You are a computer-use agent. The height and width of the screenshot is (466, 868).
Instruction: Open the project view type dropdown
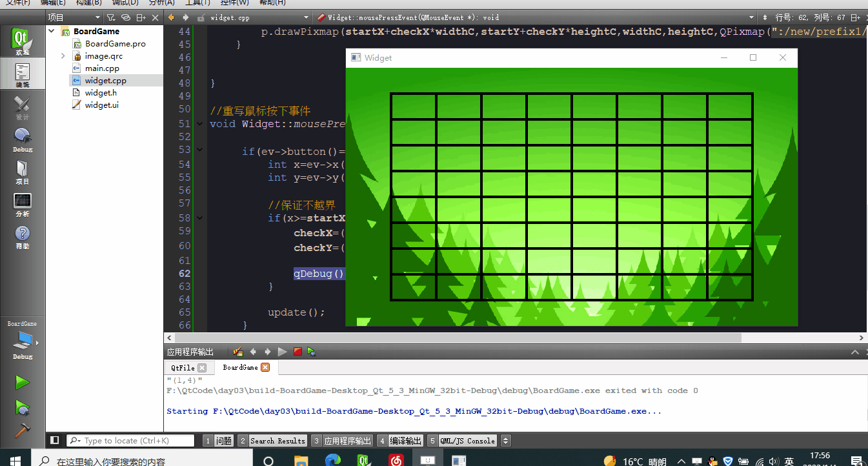click(x=74, y=17)
